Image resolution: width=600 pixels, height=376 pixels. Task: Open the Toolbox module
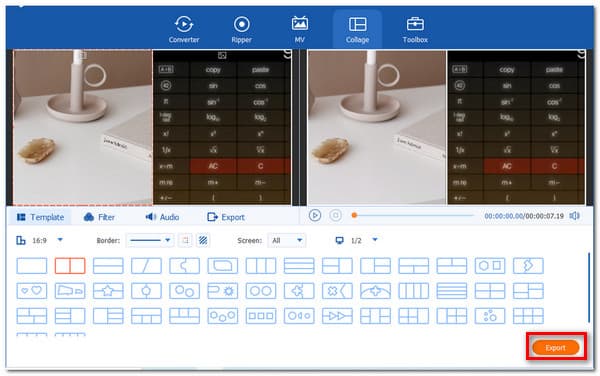(415, 29)
